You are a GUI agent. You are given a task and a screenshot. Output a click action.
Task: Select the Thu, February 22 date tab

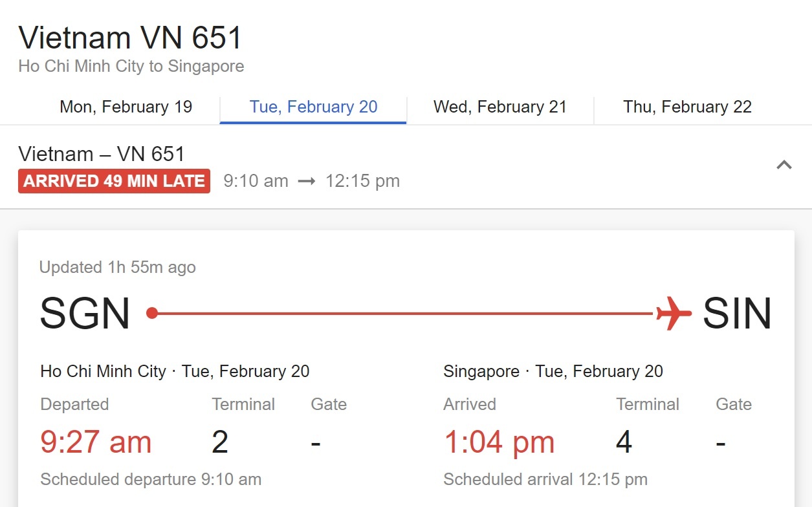click(688, 107)
